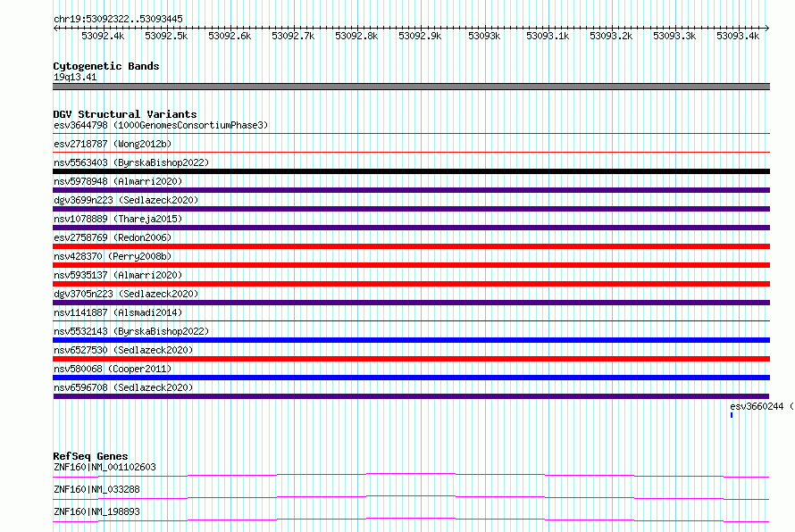
Task: Click the 53092.9k ruler tick label
Action: 420,36
